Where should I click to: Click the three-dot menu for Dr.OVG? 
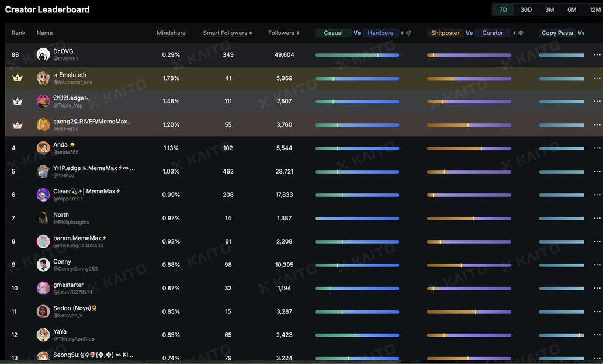pos(597,55)
